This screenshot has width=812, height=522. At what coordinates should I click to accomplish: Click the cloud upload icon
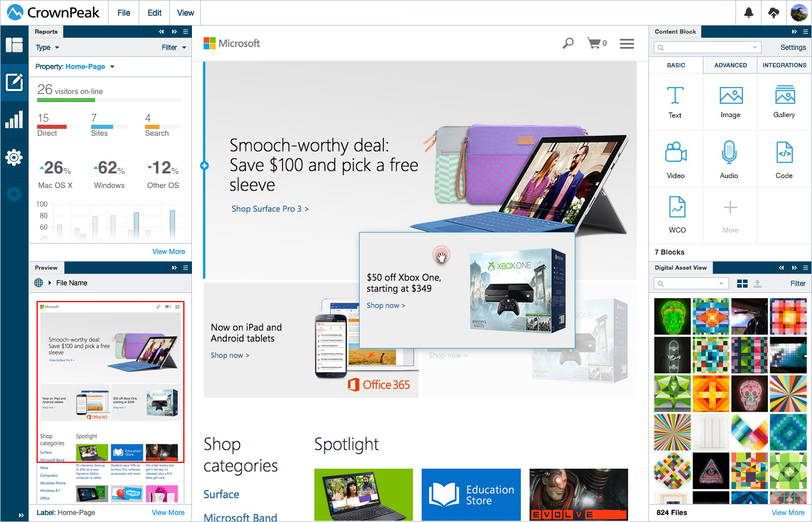(774, 13)
